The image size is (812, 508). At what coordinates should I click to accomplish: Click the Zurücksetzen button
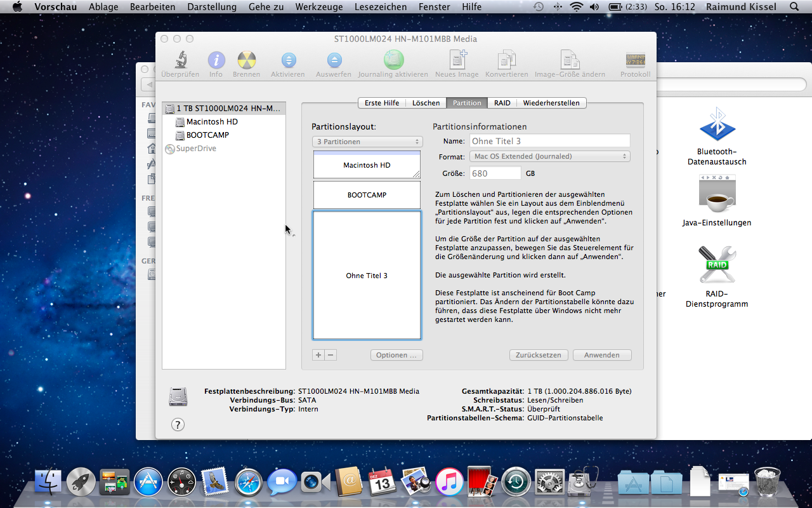[x=539, y=355]
